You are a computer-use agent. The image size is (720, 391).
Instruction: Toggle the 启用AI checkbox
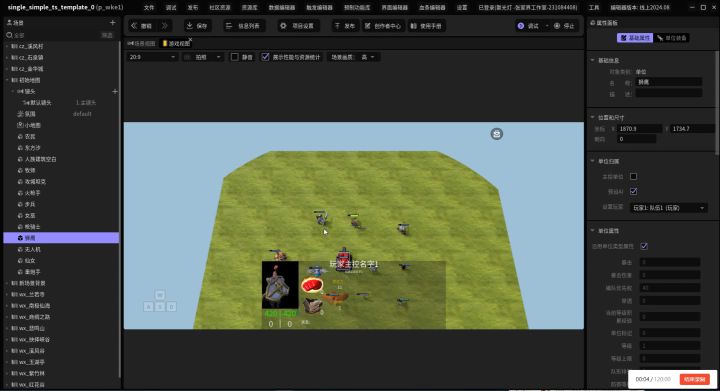(x=634, y=191)
